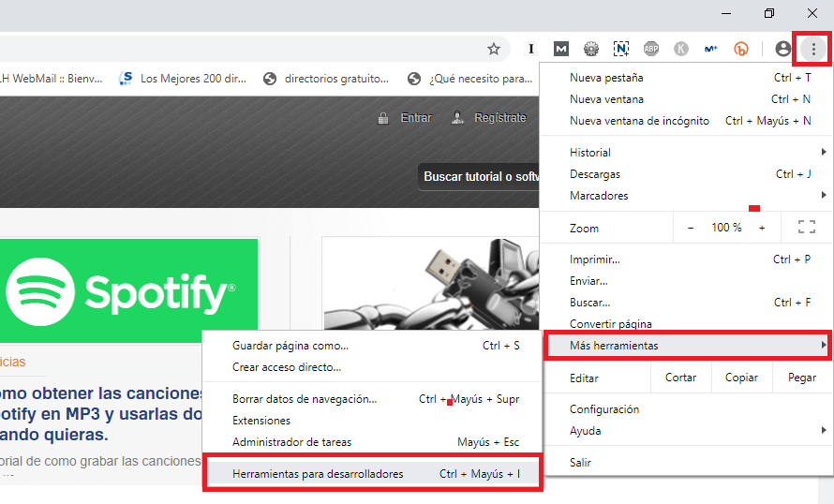Choose Buscar... menu entry
Viewport: 834px width, 504px height.
pyautogui.click(x=687, y=303)
